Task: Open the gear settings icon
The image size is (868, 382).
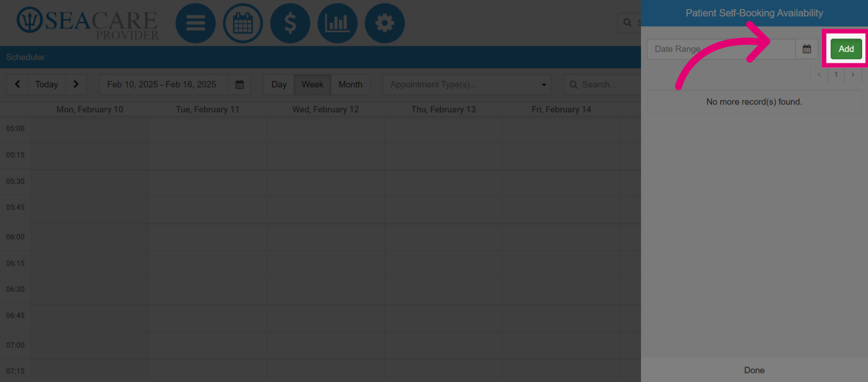Action: pyautogui.click(x=385, y=23)
